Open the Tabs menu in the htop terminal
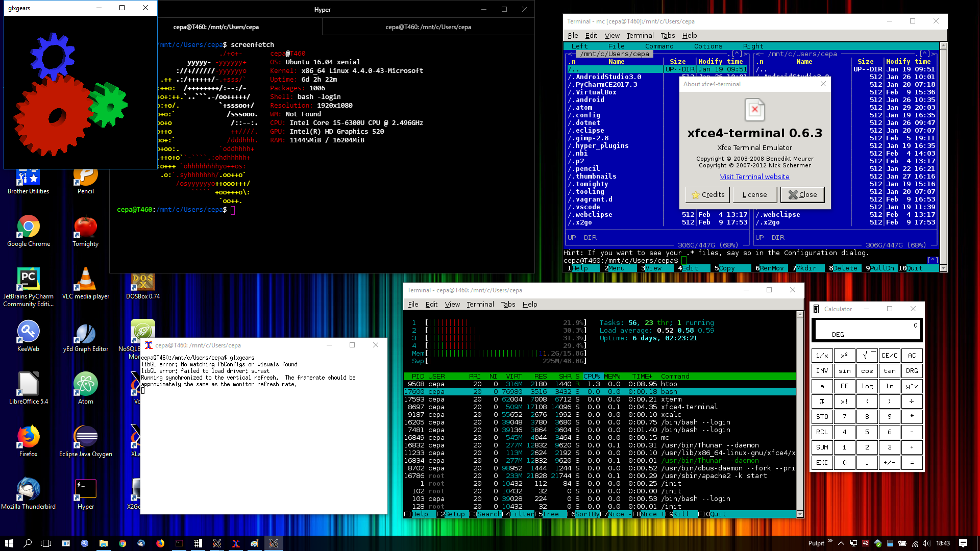The height and width of the screenshot is (551, 980). click(x=508, y=304)
